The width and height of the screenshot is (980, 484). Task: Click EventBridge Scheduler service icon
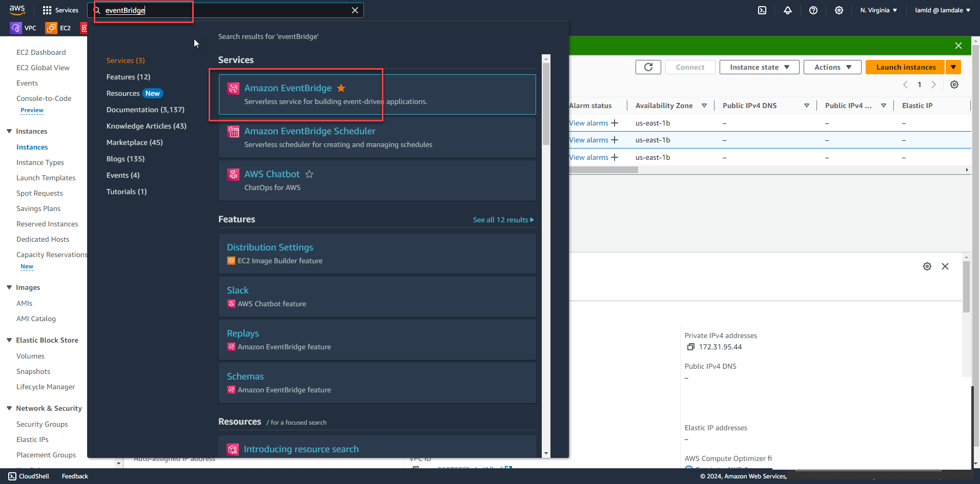(x=233, y=132)
